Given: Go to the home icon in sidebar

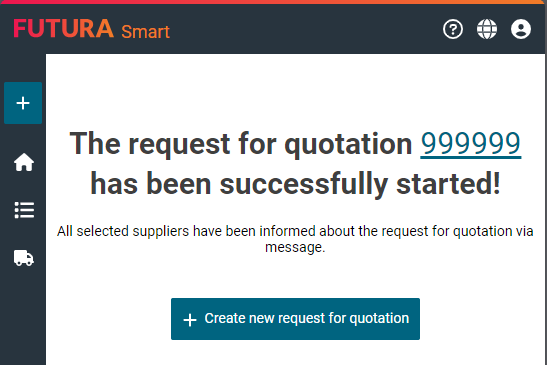Looking at the screenshot, I should pyautogui.click(x=24, y=162).
